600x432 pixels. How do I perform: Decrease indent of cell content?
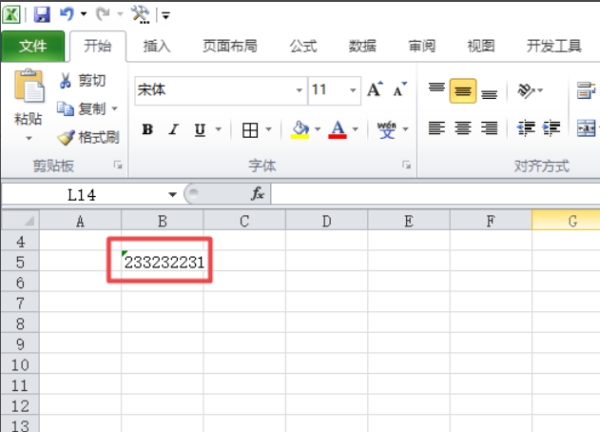(x=526, y=128)
